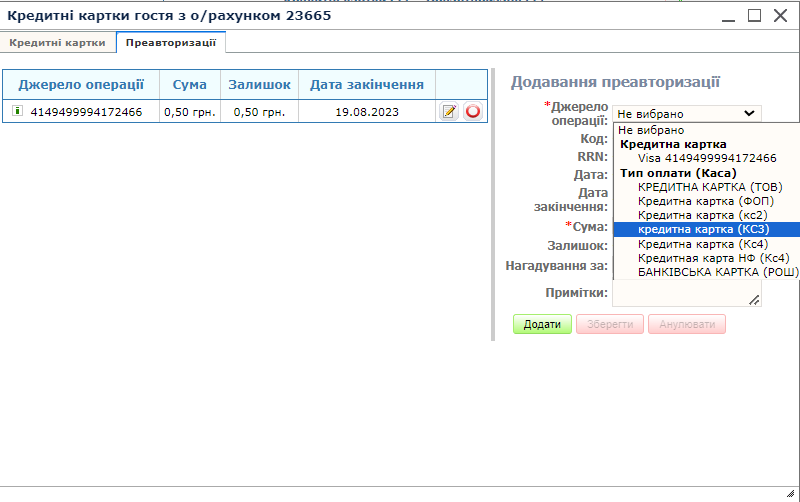The image size is (800, 502).
Task: Click the green status icon beside the card number
Action: point(17,112)
